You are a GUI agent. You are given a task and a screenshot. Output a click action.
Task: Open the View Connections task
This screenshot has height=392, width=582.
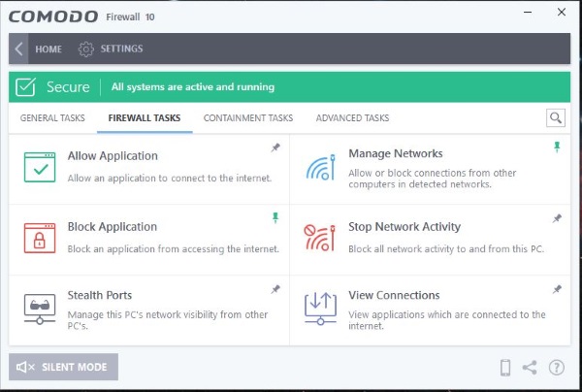click(394, 295)
